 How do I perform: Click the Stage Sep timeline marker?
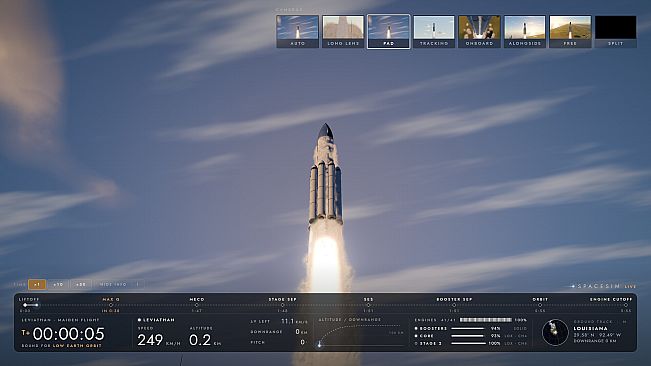pyautogui.click(x=282, y=305)
